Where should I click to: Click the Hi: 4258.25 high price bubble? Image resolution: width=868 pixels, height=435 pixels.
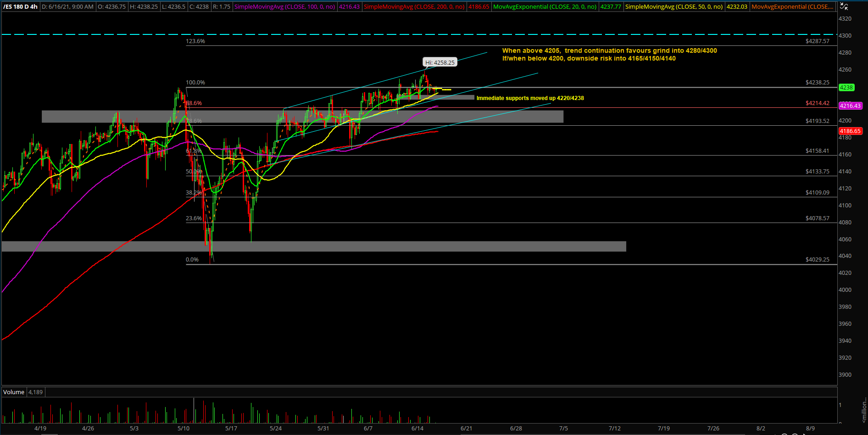point(440,62)
